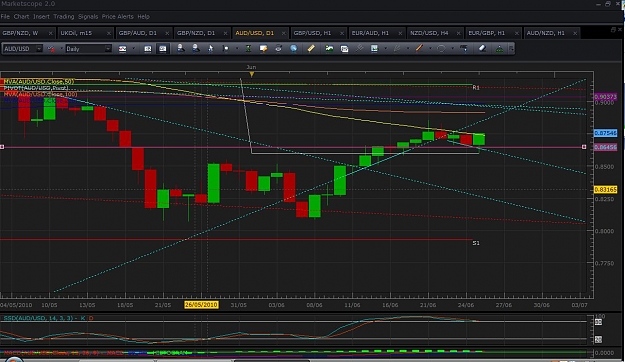
Task: Click the pink line's left end handle
Action: click(x=2, y=147)
